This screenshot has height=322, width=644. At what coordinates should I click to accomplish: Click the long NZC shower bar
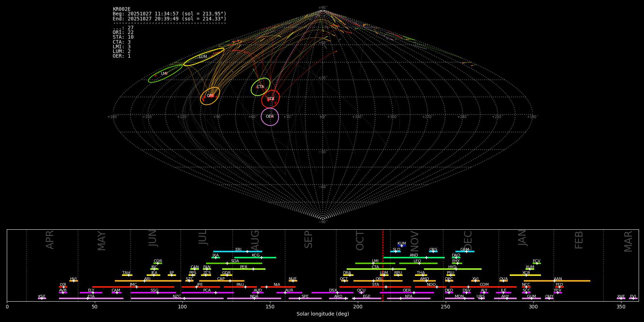tap(177, 298)
